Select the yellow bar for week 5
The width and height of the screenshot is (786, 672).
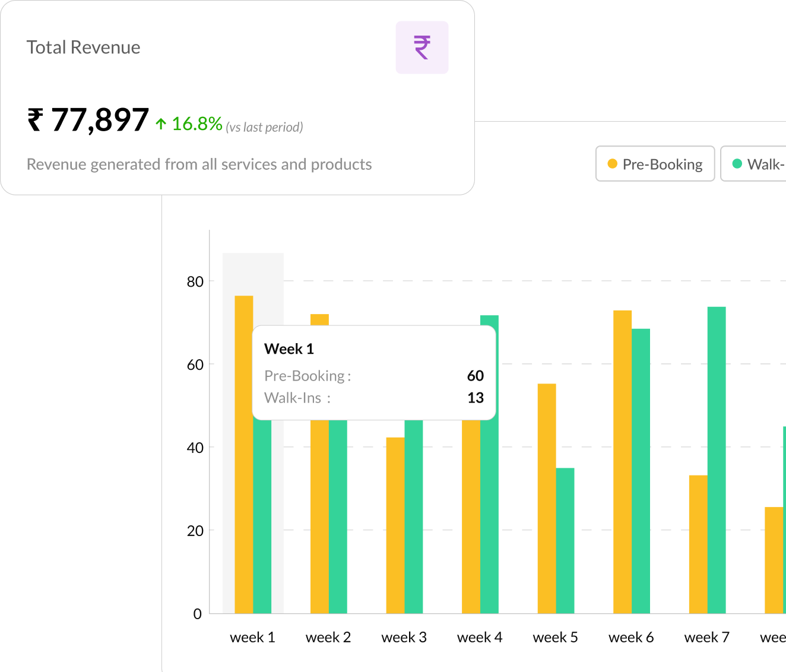click(546, 499)
